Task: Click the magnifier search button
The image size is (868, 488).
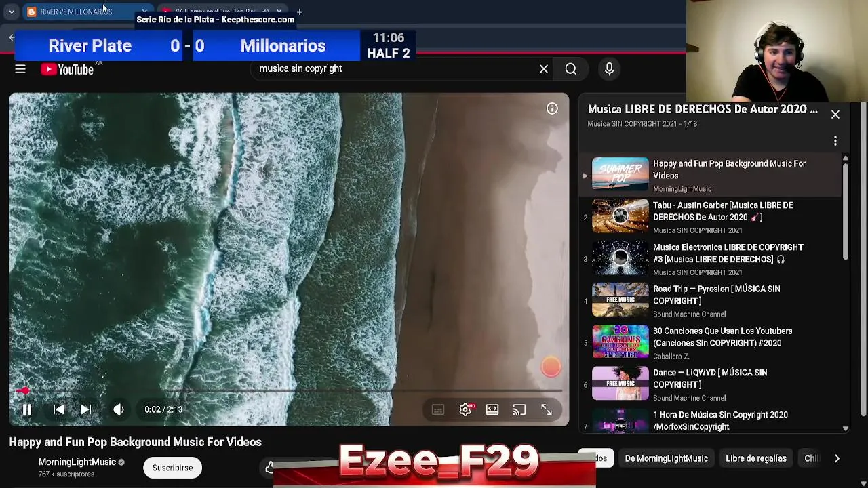Action: click(x=571, y=68)
